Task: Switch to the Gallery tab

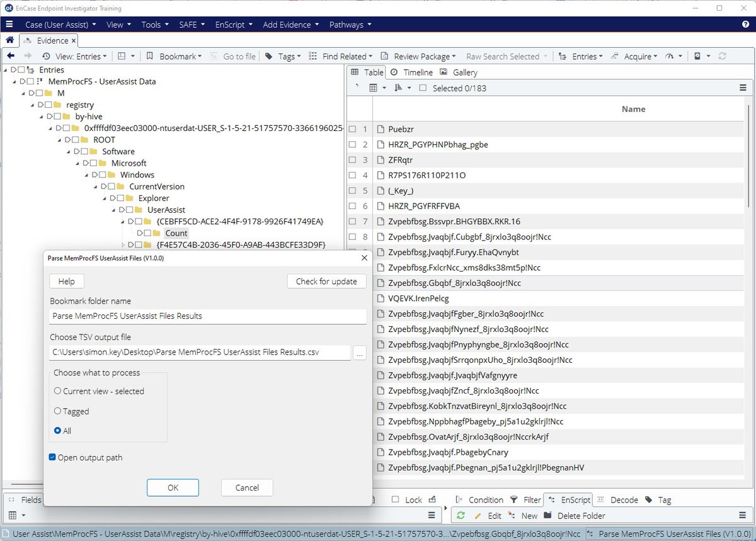Action: (459, 72)
